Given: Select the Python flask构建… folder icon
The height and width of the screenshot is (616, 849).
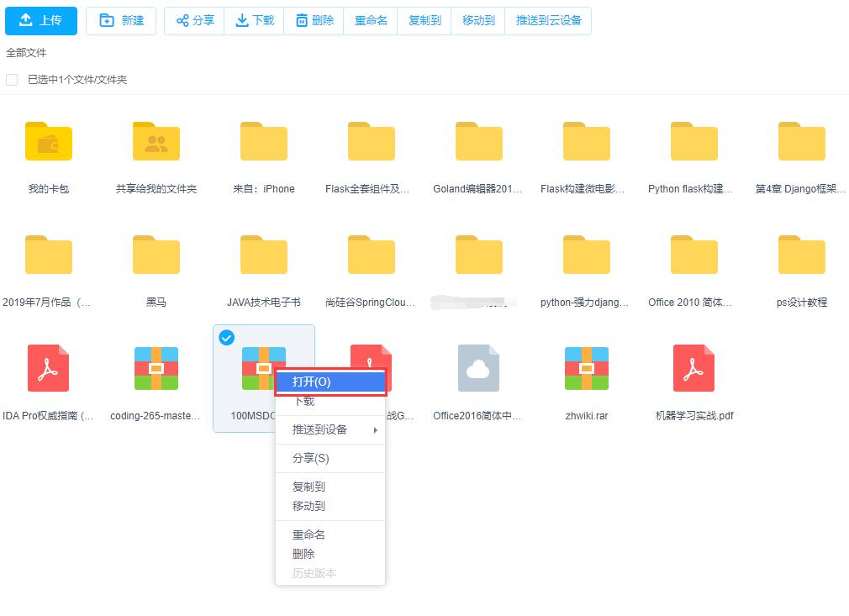Looking at the screenshot, I should coord(694,142).
